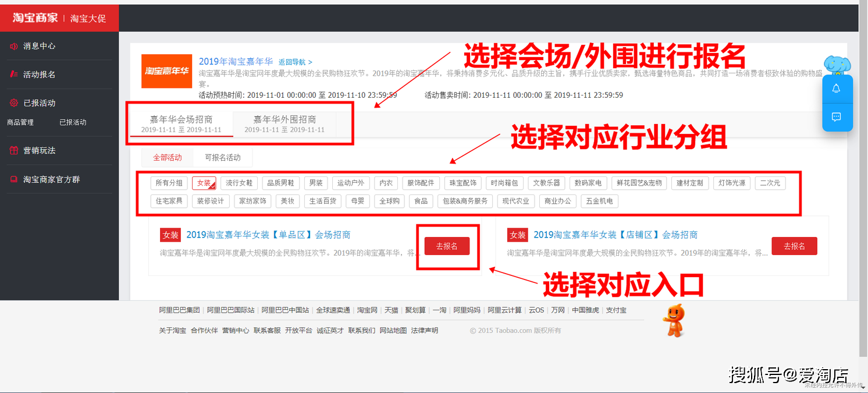Click 去报名 for 女装店铺区
The width and height of the screenshot is (868, 393).
coord(794,246)
